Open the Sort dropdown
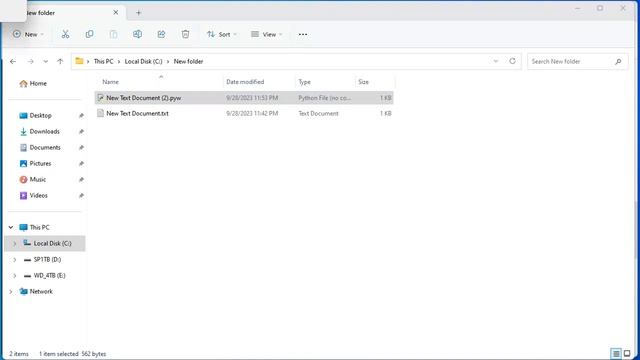 tap(222, 34)
